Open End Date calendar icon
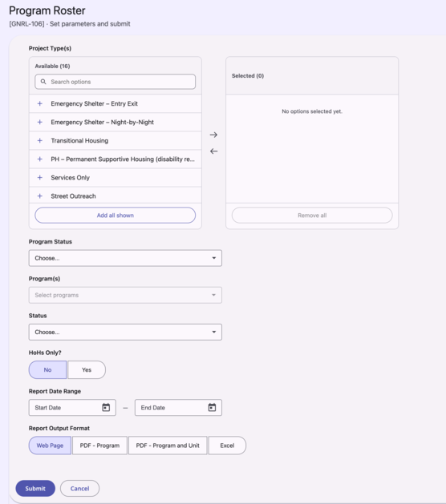Viewport: 446px width, 504px height. (212, 408)
